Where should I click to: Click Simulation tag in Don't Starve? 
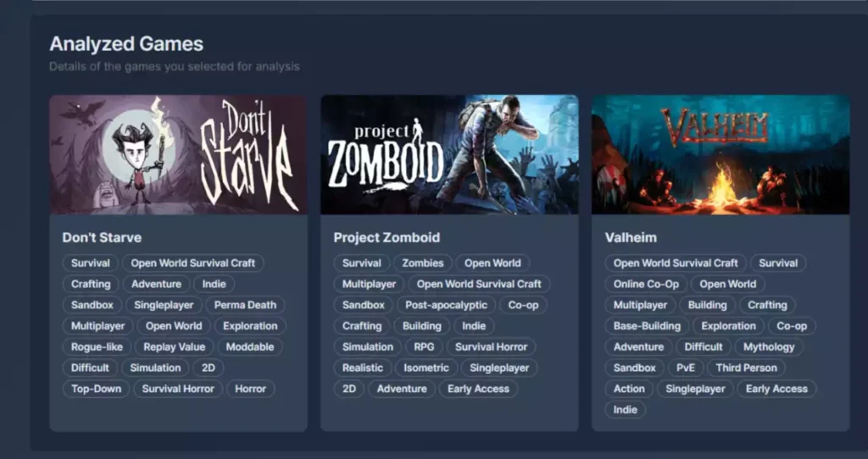tap(155, 368)
